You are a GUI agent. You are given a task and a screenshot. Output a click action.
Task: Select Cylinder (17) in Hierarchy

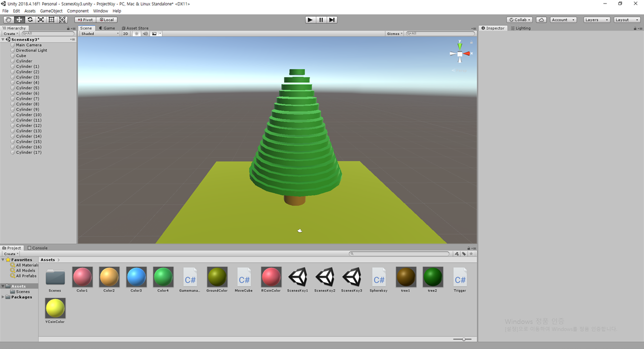click(x=29, y=152)
